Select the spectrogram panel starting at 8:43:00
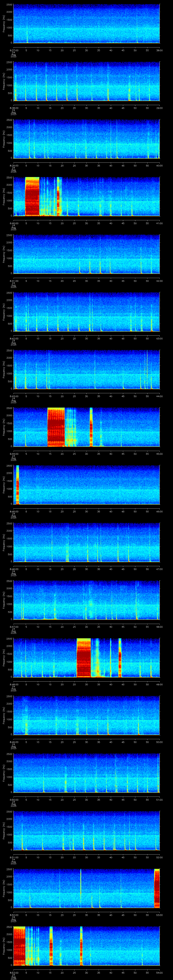 pyautogui.click(x=87, y=369)
